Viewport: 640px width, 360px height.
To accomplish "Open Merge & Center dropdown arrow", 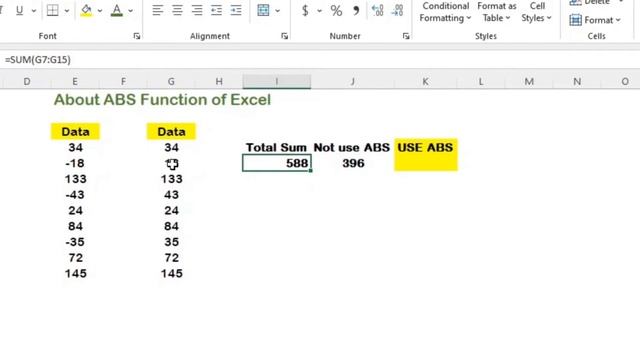I will tap(278, 11).
